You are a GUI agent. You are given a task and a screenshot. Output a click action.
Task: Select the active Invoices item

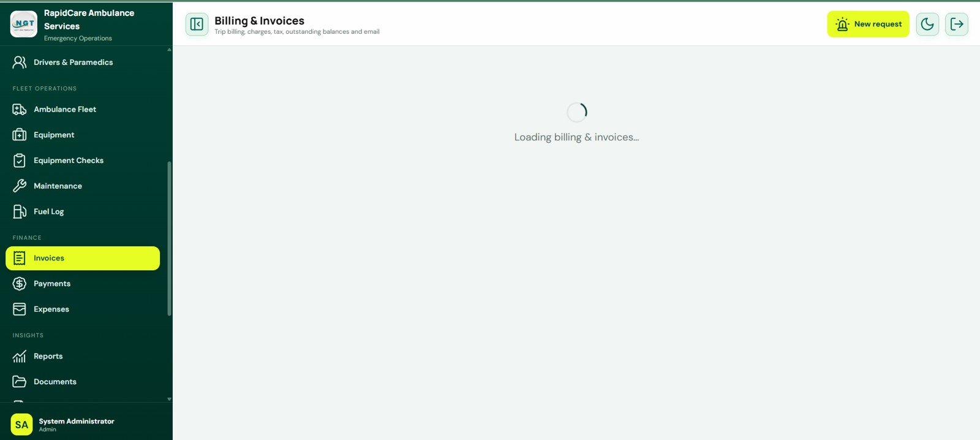pos(83,259)
